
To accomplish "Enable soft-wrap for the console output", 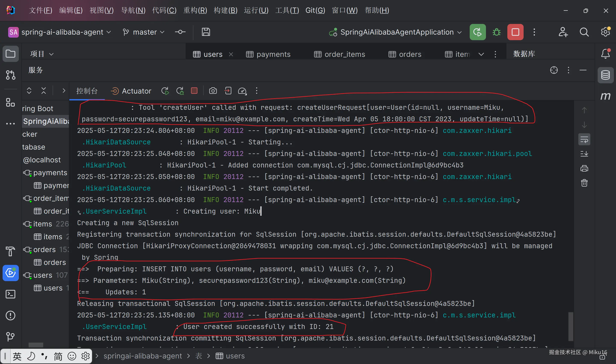I will (x=584, y=139).
